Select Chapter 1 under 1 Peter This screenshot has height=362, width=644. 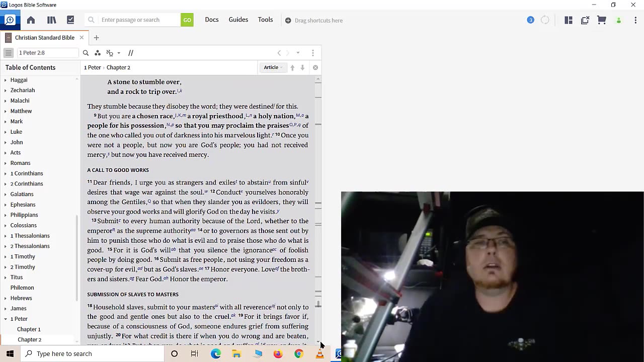(x=29, y=329)
